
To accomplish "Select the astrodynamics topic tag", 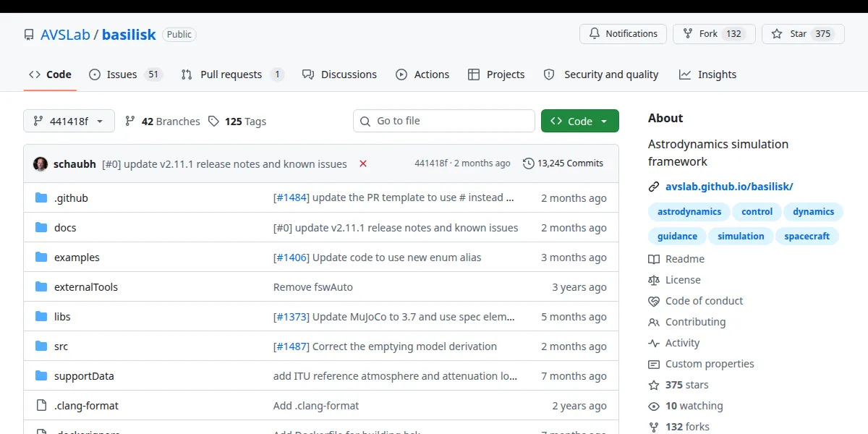I will point(689,212).
